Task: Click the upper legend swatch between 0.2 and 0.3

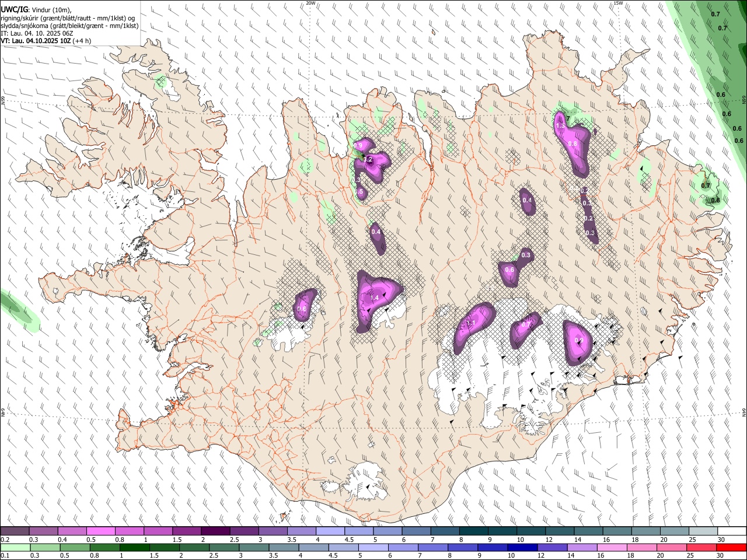Action: pyautogui.click(x=15, y=531)
